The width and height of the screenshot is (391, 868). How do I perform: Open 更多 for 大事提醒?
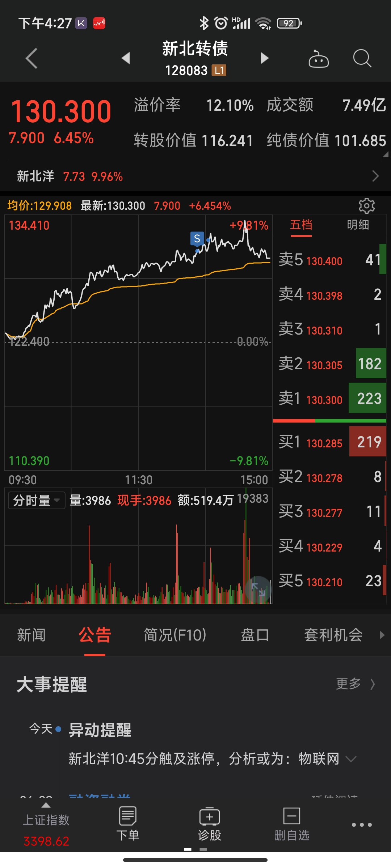(355, 684)
